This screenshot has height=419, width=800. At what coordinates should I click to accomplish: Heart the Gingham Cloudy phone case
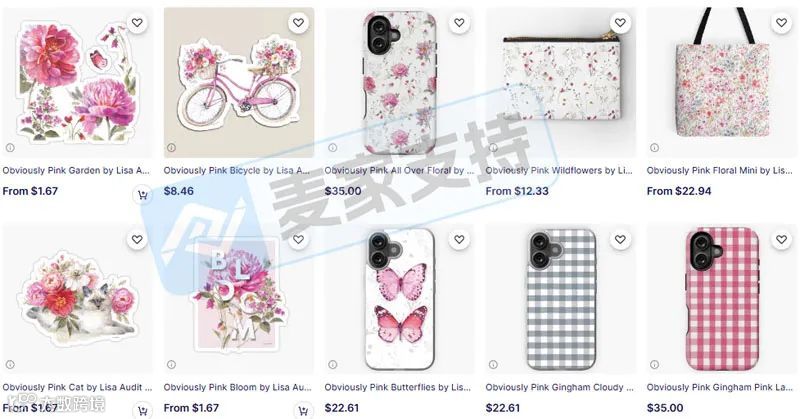620,239
